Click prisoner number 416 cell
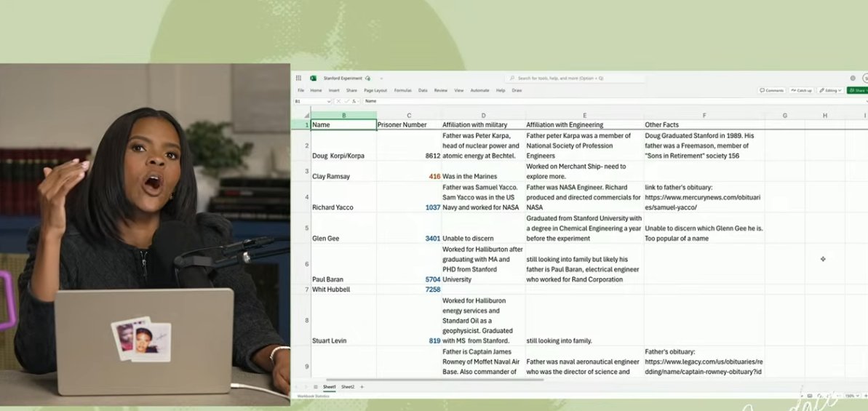The width and height of the screenshot is (868, 411). 409,171
